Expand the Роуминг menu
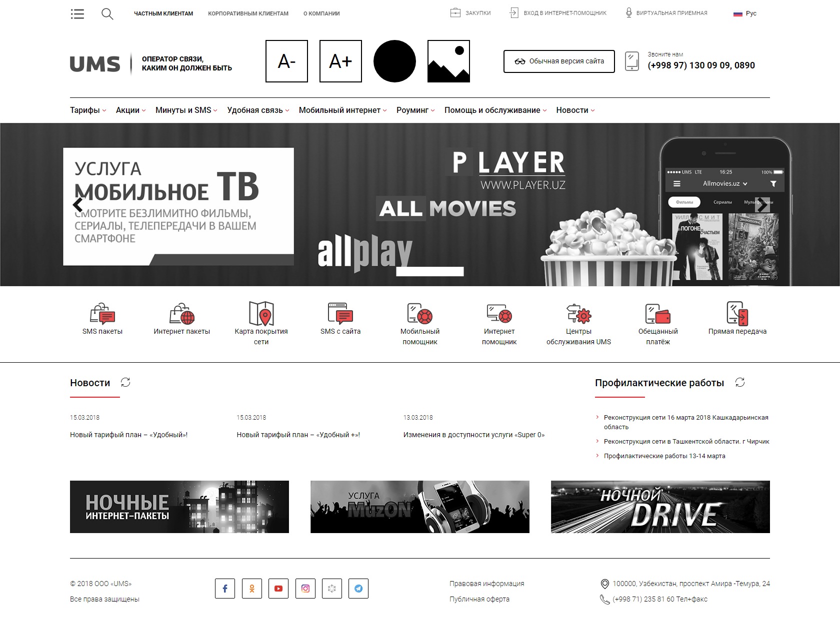This screenshot has height=628, width=840. point(415,110)
